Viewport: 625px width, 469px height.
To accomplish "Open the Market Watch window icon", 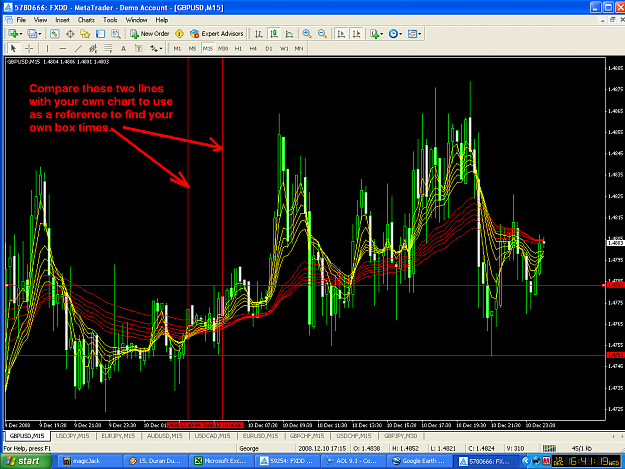I will pos(55,34).
